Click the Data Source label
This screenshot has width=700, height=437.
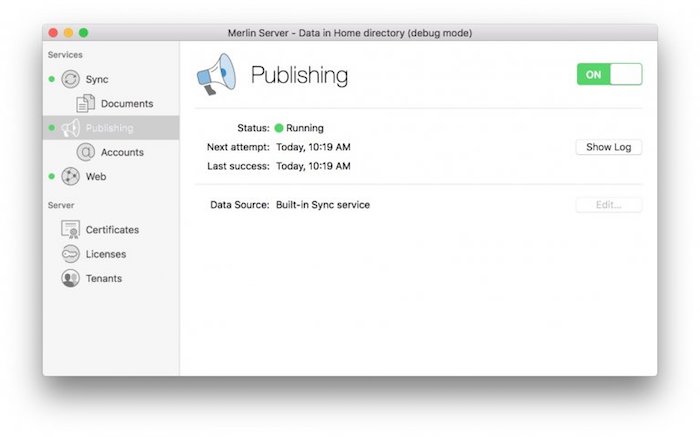tap(240, 205)
